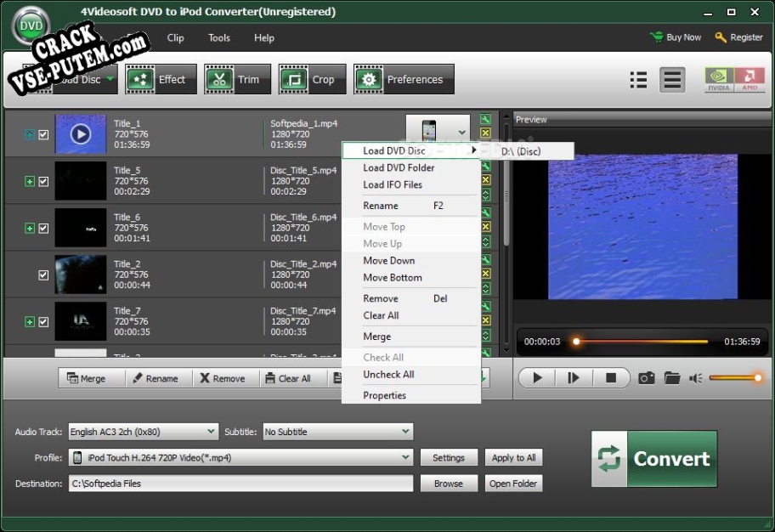Select Uncheck All in the context menu
The height and width of the screenshot is (532, 775).
click(x=411, y=374)
